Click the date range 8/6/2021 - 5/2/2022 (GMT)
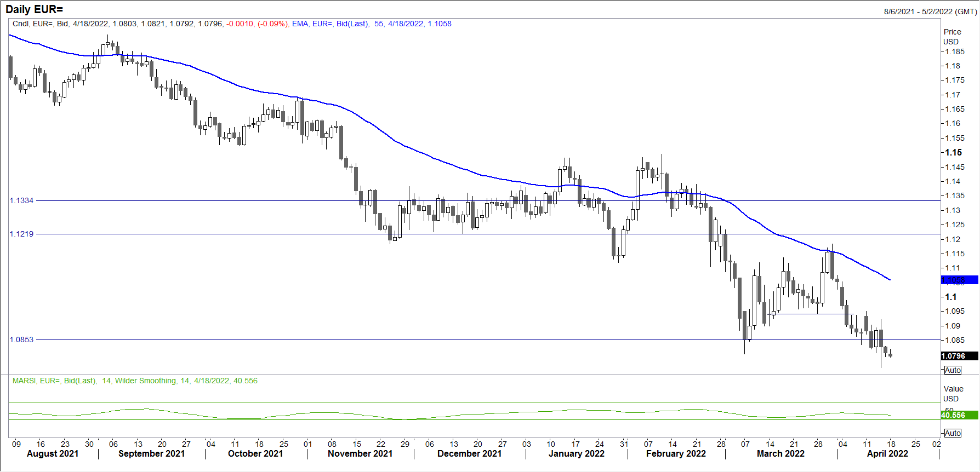 (930, 11)
